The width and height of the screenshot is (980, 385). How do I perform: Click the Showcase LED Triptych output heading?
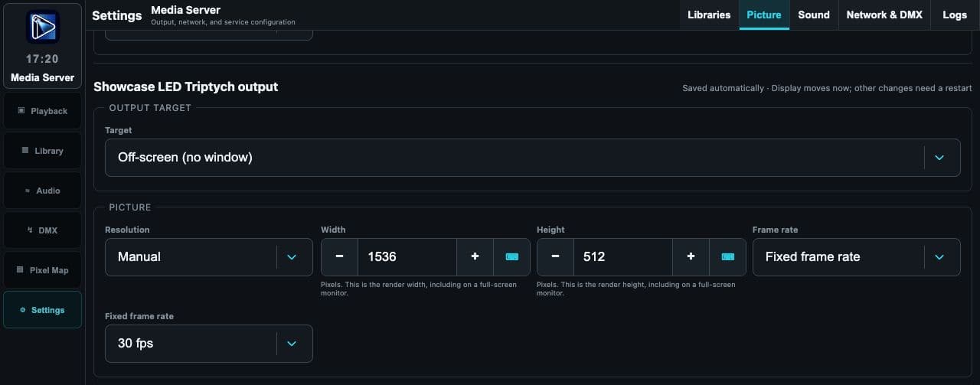pyautogui.click(x=186, y=86)
